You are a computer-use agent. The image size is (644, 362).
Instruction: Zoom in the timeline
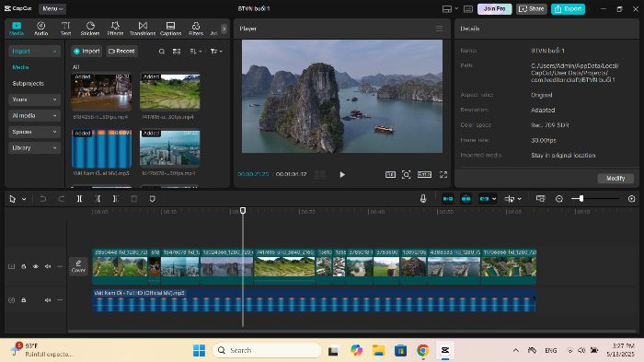pos(632,199)
